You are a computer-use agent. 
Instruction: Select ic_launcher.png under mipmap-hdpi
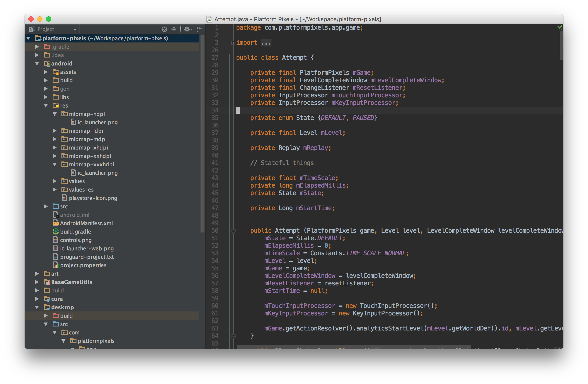(x=112, y=122)
